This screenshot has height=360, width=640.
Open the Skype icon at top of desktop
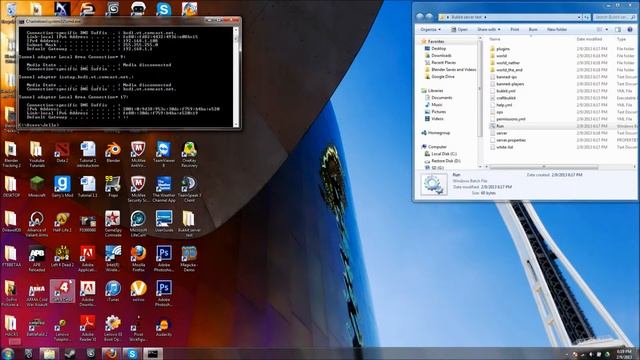pos(164,9)
